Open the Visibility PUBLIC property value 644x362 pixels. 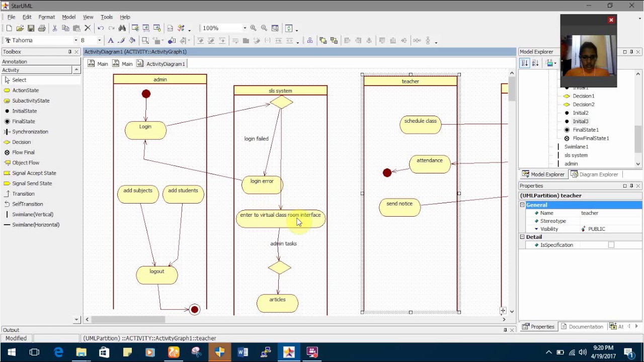pyautogui.click(x=611, y=229)
